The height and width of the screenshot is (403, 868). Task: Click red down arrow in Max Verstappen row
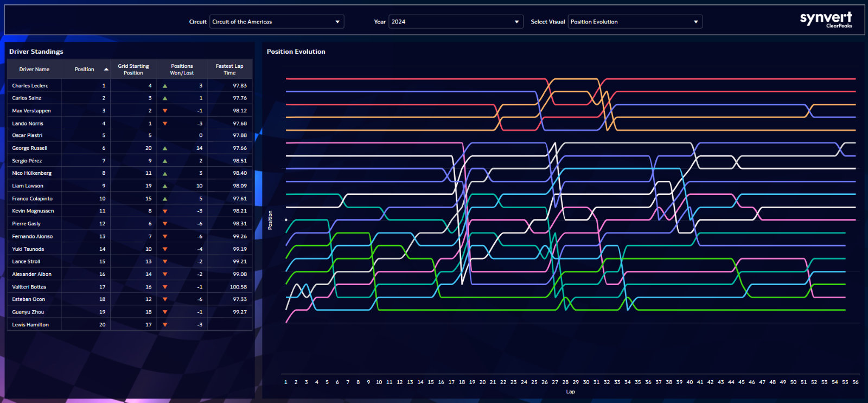click(x=165, y=111)
